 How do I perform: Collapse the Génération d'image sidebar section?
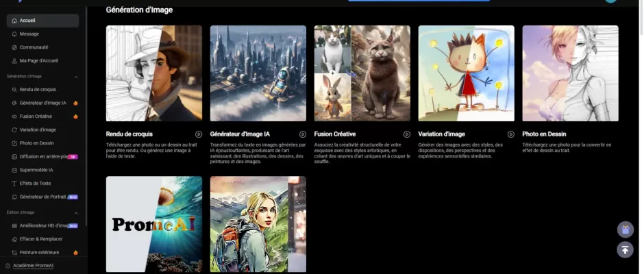[x=76, y=77]
